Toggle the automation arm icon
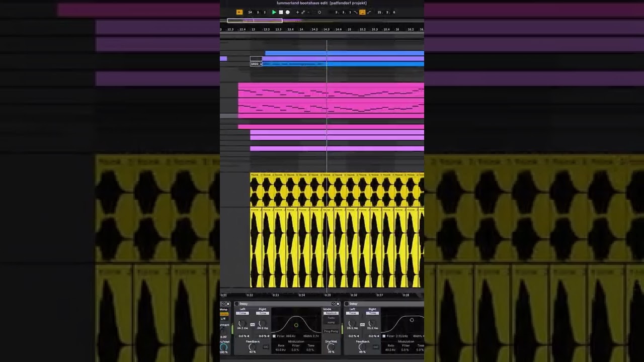644x362 pixels. click(x=303, y=12)
